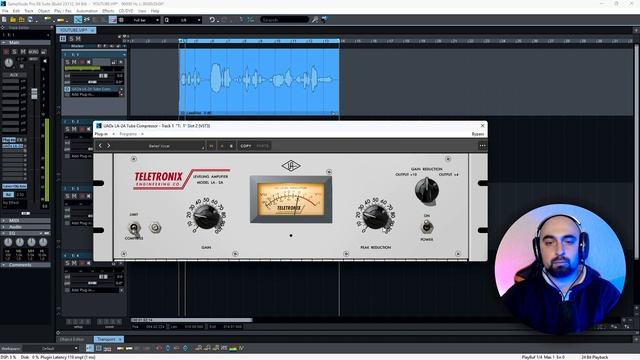Click the red circular icon in bottom toolbar
This screenshot has width=640, height=360.
click(159, 348)
